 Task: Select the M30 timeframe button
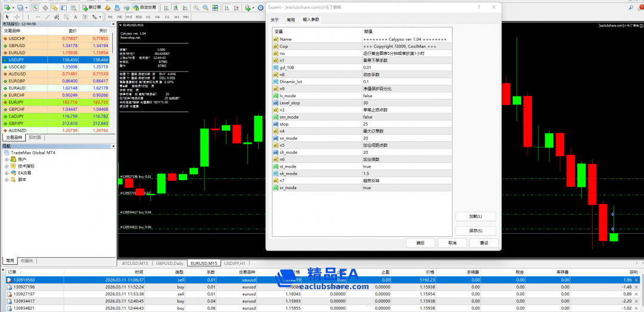(139, 17)
